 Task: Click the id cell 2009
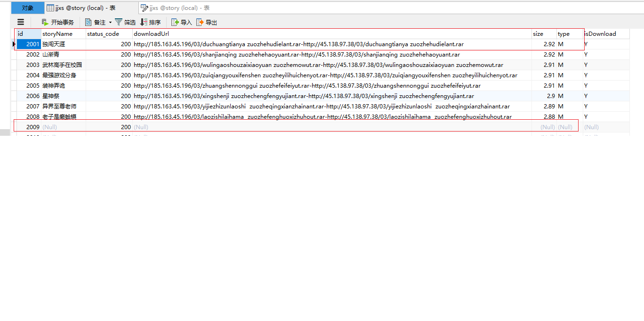pos(29,127)
